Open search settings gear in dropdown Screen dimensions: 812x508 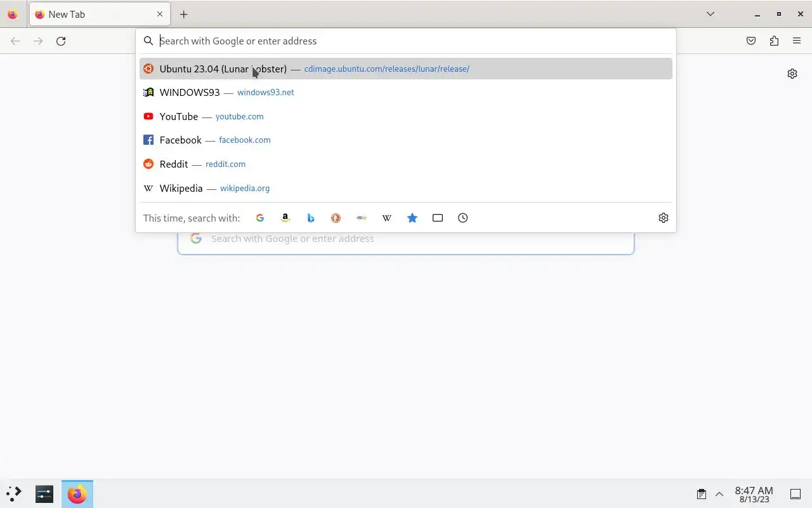coord(664,218)
